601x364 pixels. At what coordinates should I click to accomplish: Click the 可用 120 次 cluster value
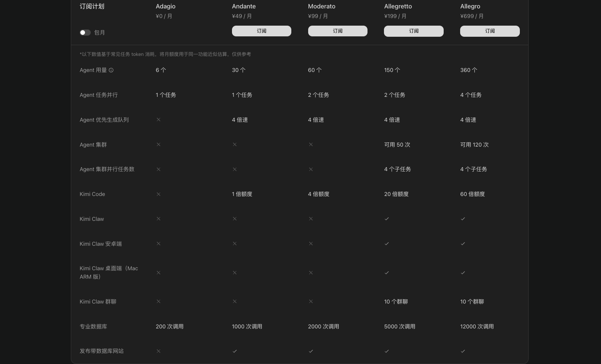pyautogui.click(x=474, y=145)
